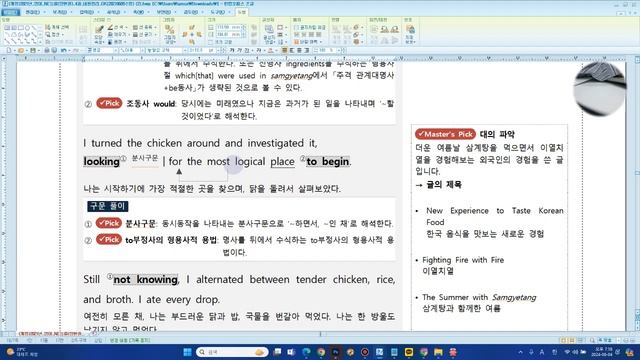Click the first Pick badge beside 분사구문
The width and height of the screenshot is (640, 360).
(x=109, y=223)
